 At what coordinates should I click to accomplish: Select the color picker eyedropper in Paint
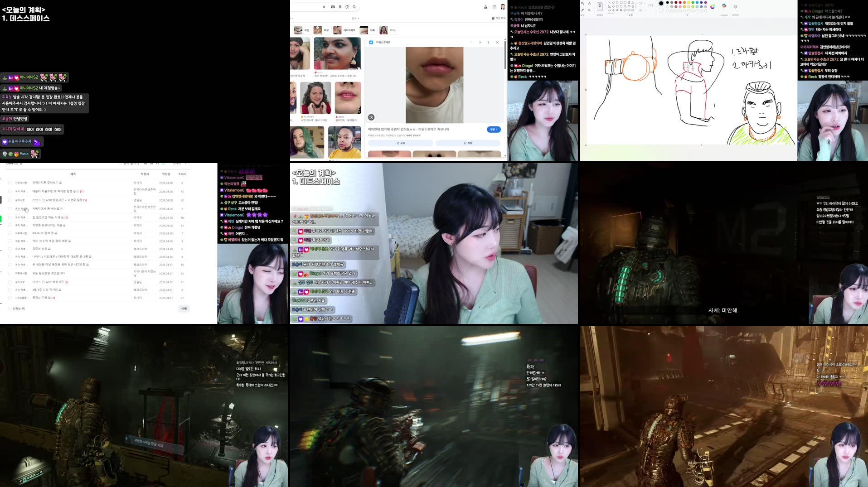(x=583, y=10)
